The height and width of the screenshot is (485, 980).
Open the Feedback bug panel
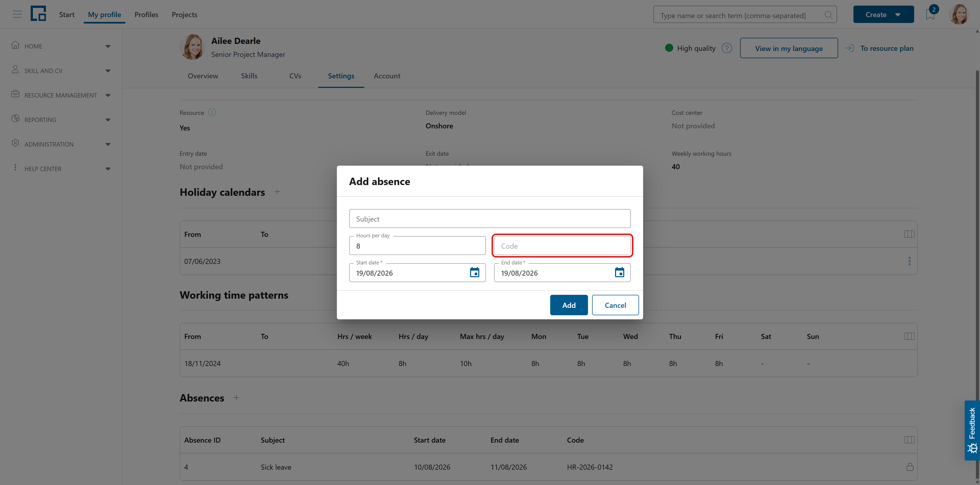click(x=972, y=431)
